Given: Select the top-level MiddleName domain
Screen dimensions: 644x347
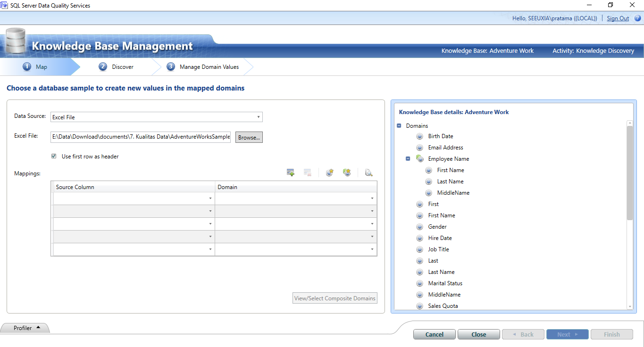Looking at the screenshot, I should (x=444, y=295).
